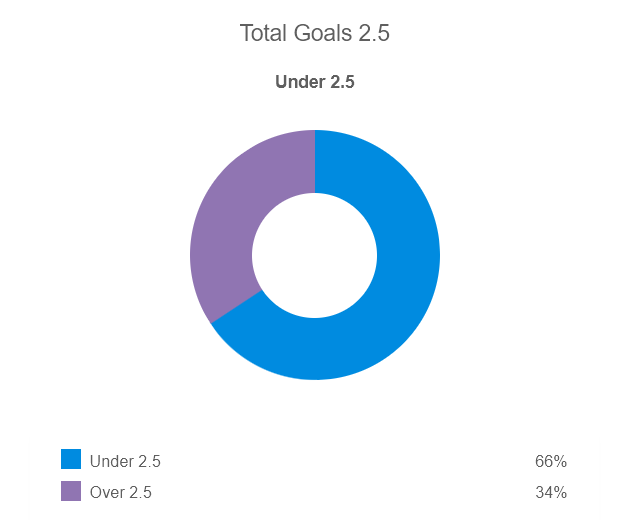Click the blue Under 2.5 legend swatch
The width and height of the screenshot is (625, 520).
click(x=71, y=460)
